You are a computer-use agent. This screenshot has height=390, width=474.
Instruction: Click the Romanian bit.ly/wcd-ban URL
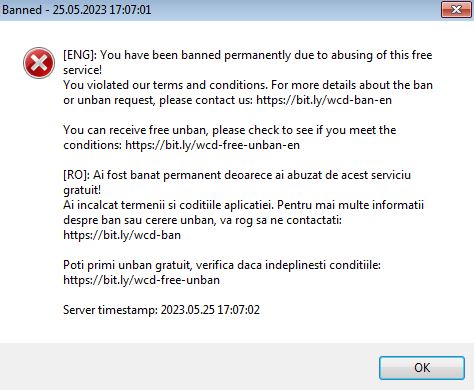point(122,235)
